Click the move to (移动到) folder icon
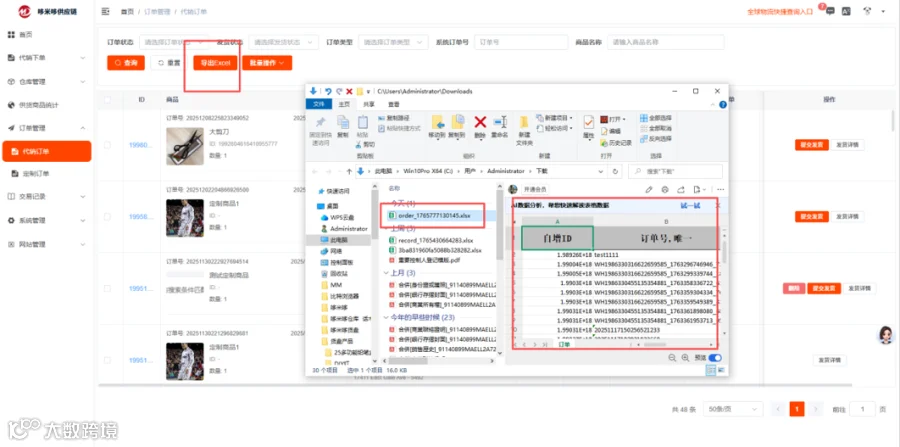 click(438, 122)
